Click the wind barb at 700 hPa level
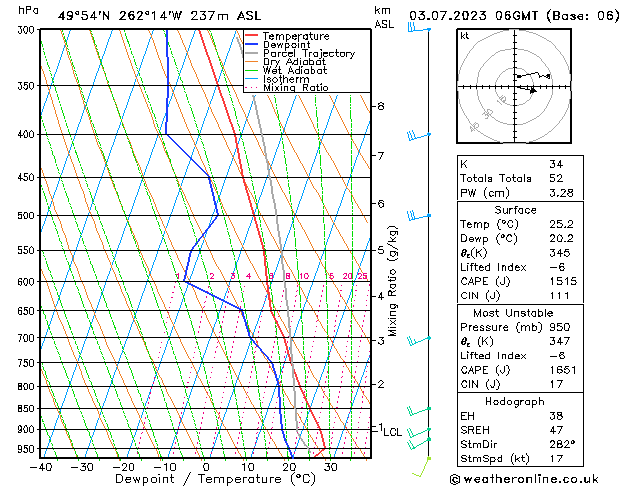The width and height of the screenshot is (629, 486). tap(419, 340)
